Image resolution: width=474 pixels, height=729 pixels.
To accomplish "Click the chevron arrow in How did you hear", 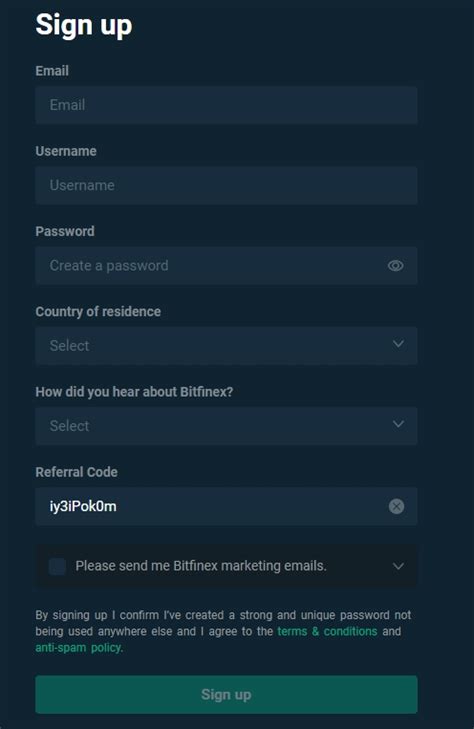I will (x=398, y=424).
